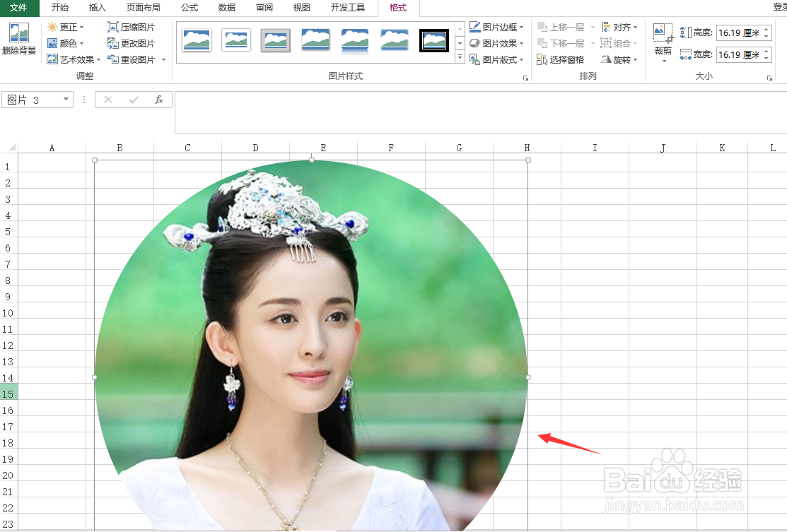Open the Selection Pane (选择窗格)

(561, 59)
